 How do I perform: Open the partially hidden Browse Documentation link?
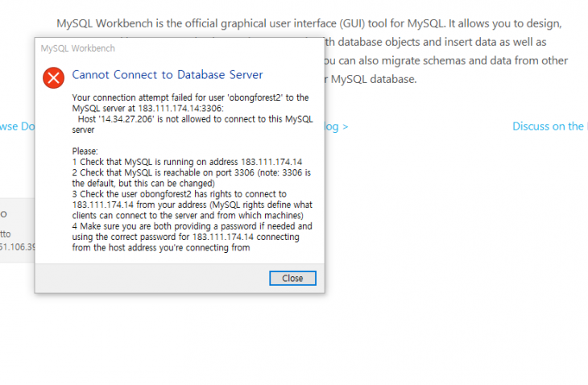click(17, 126)
